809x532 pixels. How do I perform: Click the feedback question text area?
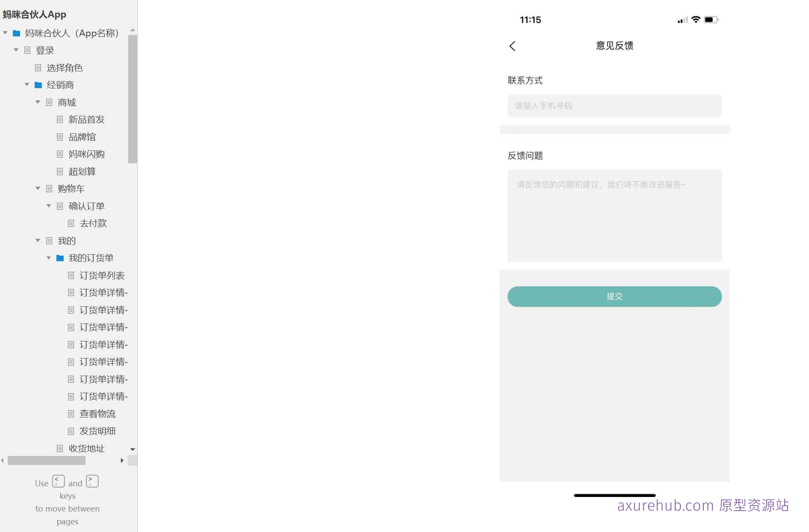[x=614, y=216]
